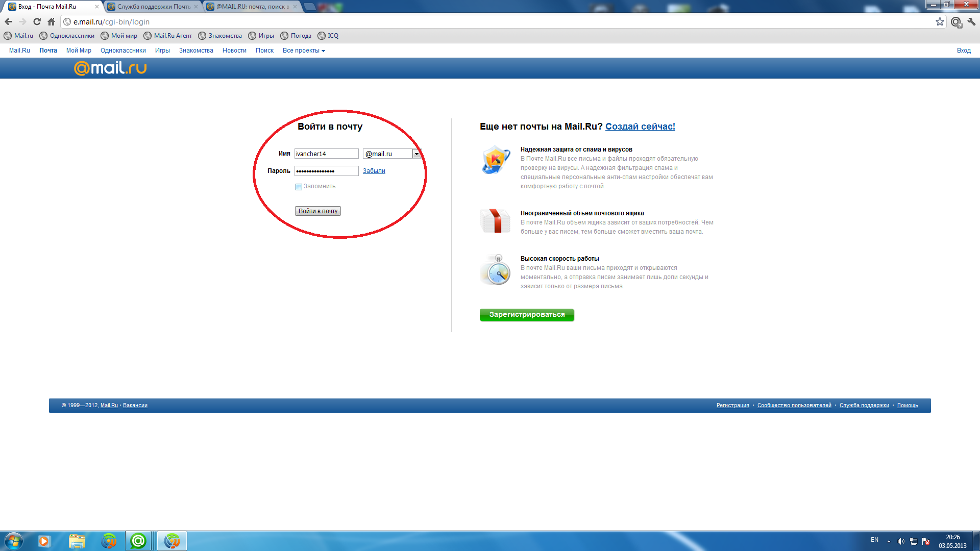Click the Mail.Ru extension icon in toolbar

tap(956, 22)
